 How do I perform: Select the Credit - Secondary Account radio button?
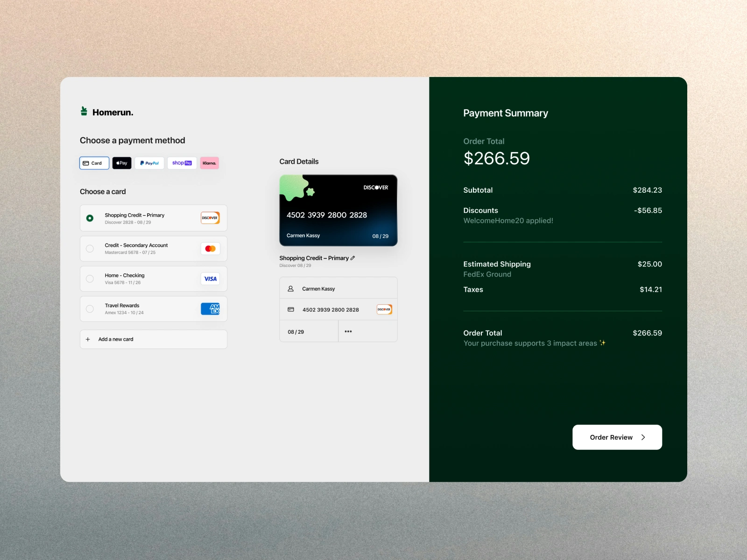click(x=90, y=249)
